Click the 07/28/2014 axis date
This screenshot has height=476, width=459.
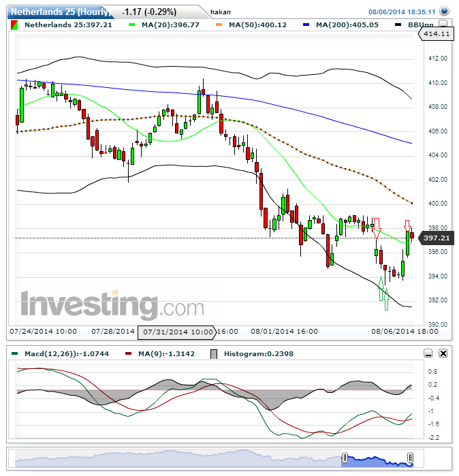113,332
